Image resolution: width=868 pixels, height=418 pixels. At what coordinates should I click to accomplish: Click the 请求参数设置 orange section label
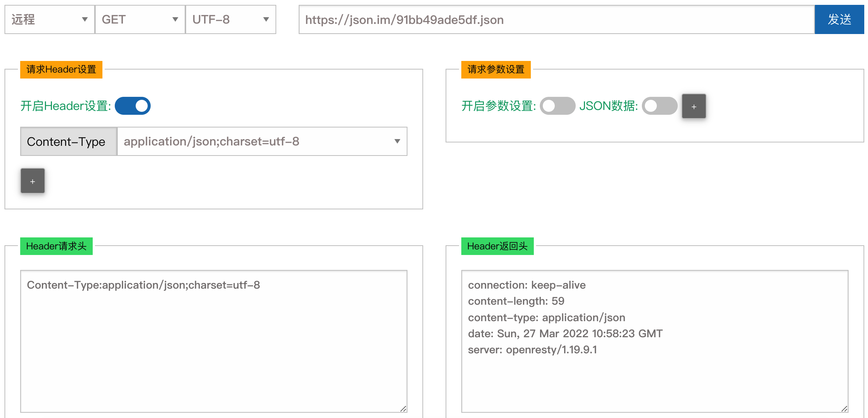(x=496, y=70)
